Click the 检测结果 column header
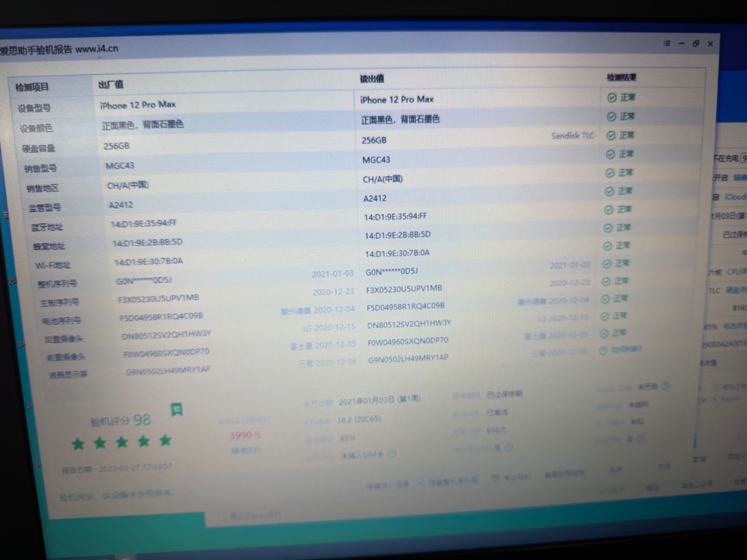 pyautogui.click(x=621, y=78)
